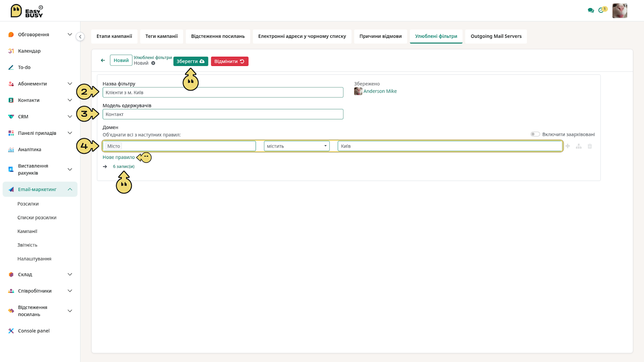
Task: Expand Виставлення рахунків submenu chevron
Action: [70, 169]
